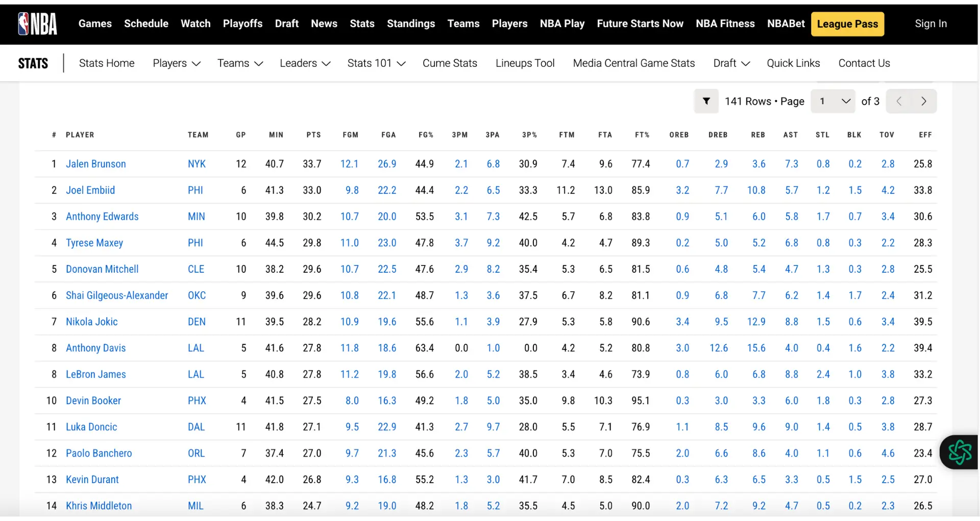
Task: Click the NBA logo
Action: (37, 23)
